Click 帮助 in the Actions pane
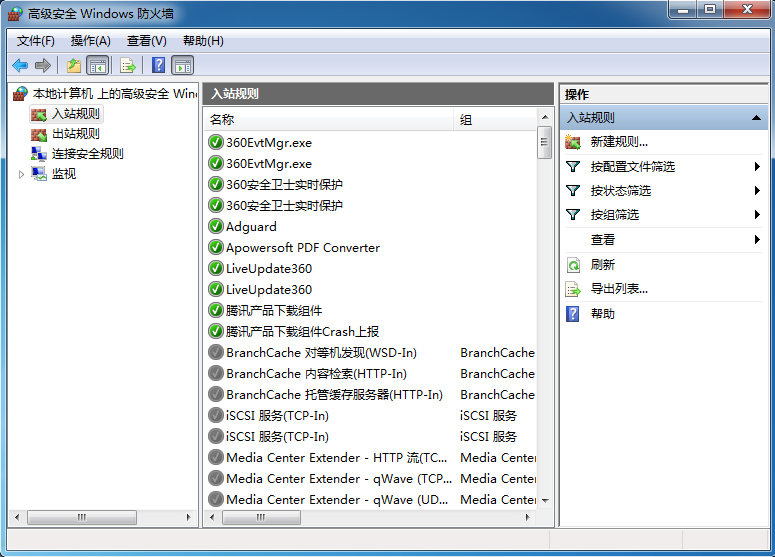Screen dimensions: 775x557 (x=603, y=314)
